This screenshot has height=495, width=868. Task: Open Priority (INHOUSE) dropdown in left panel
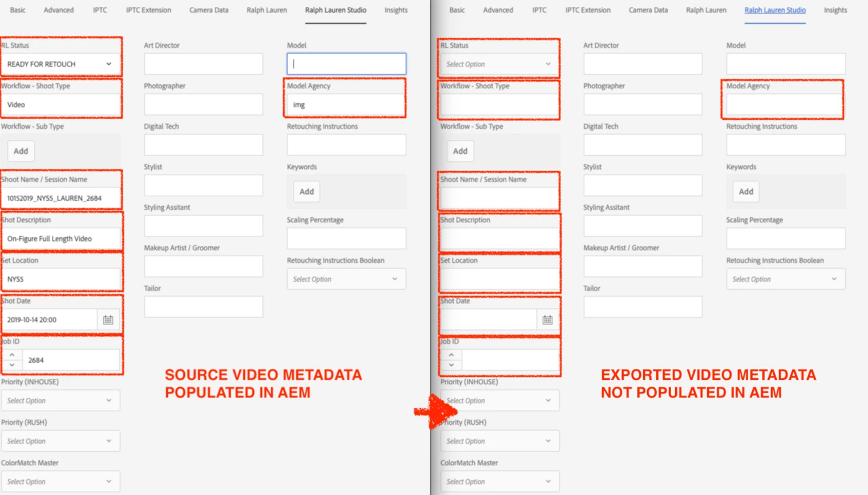[x=60, y=400]
